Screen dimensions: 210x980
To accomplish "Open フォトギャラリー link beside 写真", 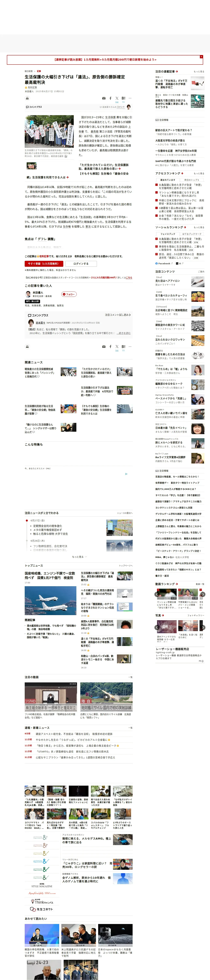I will (x=196, y=616).
